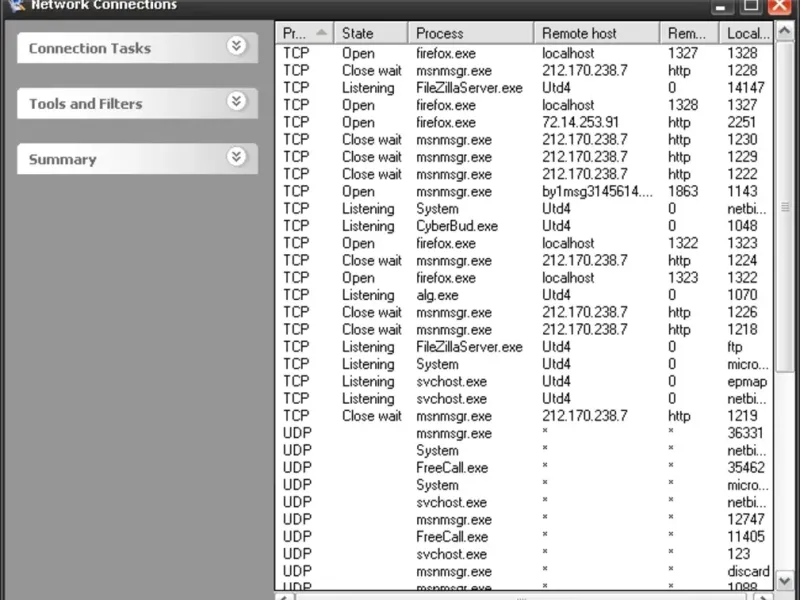Sort by the Remote host column header

click(596, 33)
